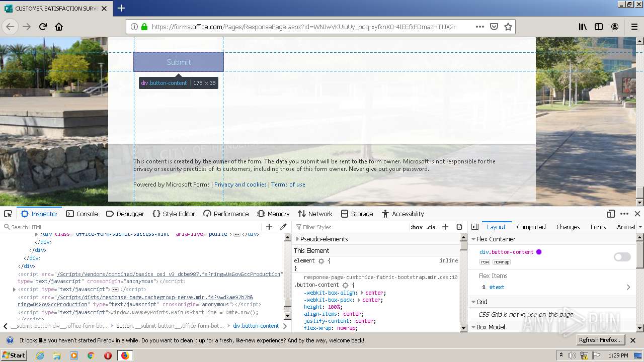This screenshot has height=362, width=644.
Task: Switch sidebar to Changes tab
Action: point(568,227)
